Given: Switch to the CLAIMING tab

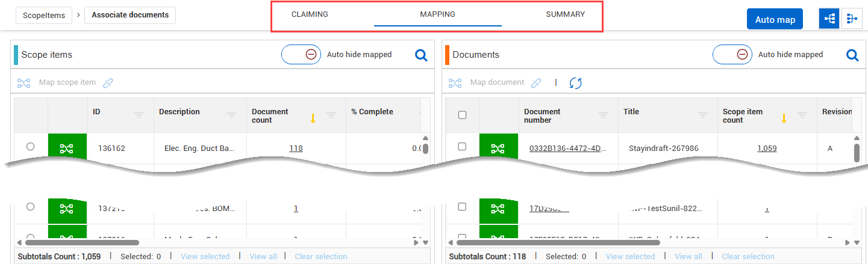Looking at the screenshot, I should pyautogui.click(x=310, y=14).
